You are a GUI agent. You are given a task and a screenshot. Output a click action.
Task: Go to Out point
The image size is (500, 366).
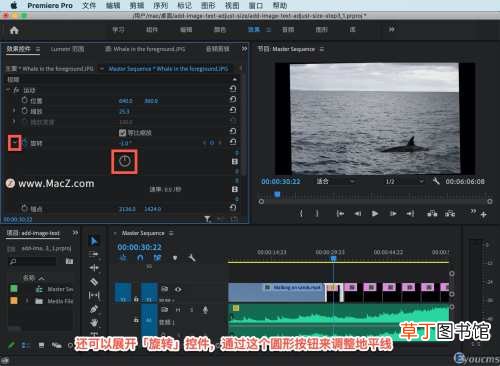pos(411,213)
